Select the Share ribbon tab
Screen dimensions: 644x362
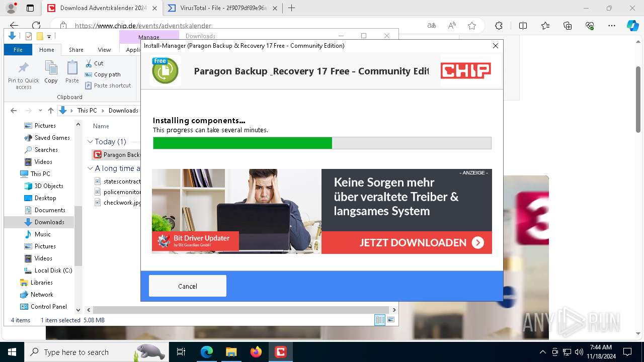pos(76,50)
